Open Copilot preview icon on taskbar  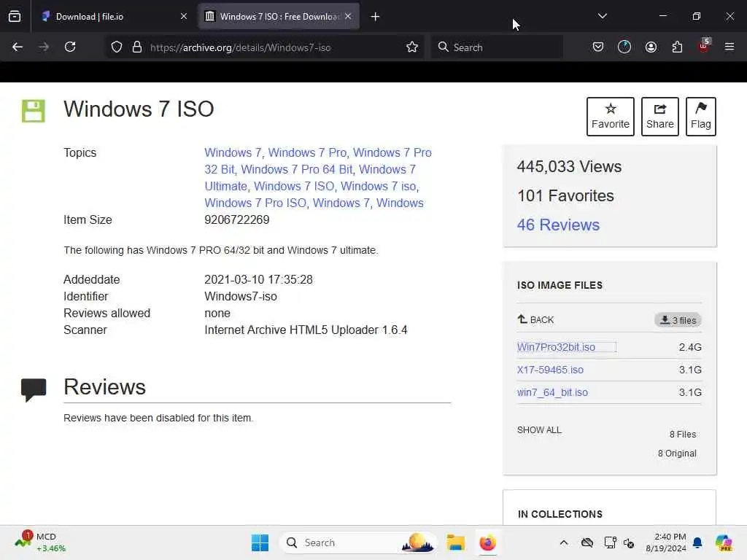pos(724,542)
